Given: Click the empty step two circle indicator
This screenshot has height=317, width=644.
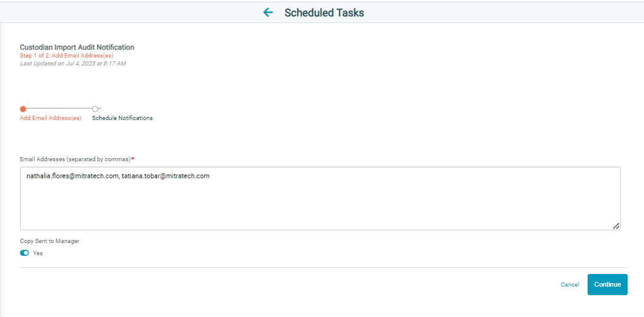Looking at the screenshot, I should point(95,109).
